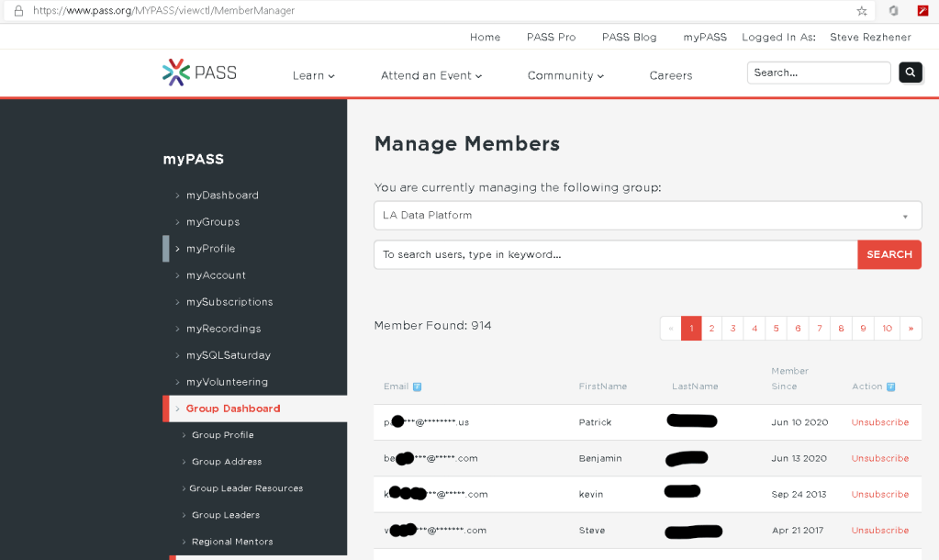Open the Careers menu item
This screenshot has height=560, width=939.
tap(670, 76)
